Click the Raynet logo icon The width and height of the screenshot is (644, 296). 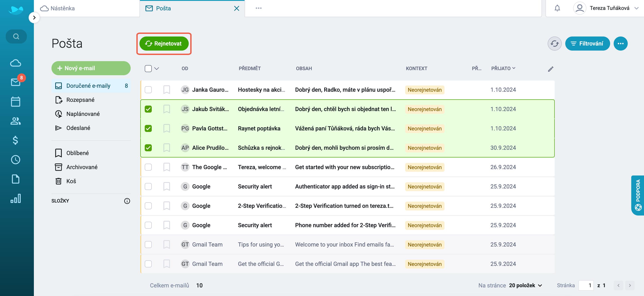15,10
